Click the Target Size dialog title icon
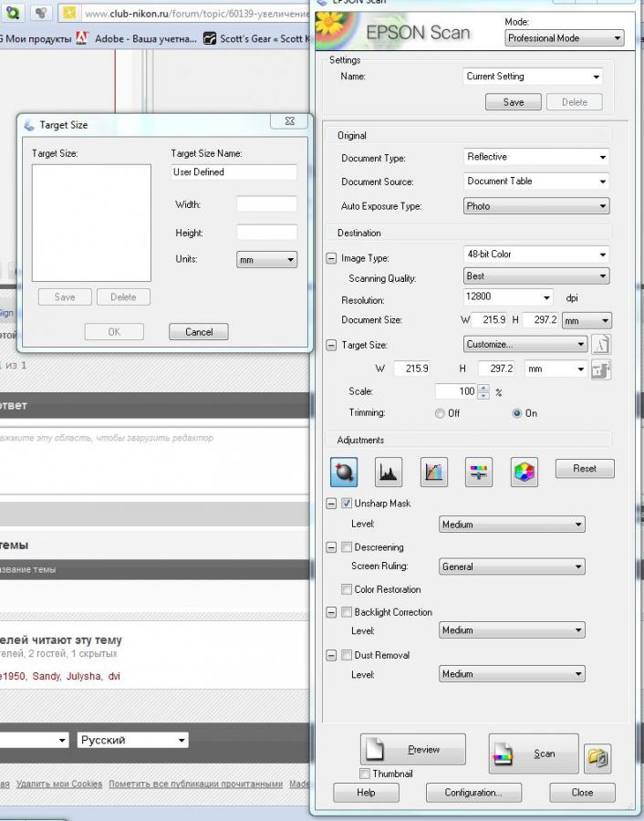The width and height of the screenshot is (644, 821). tap(29, 125)
